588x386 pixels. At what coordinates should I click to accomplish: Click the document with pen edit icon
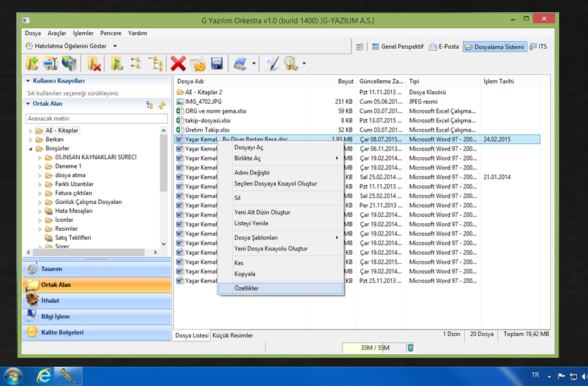click(x=272, y=64)
